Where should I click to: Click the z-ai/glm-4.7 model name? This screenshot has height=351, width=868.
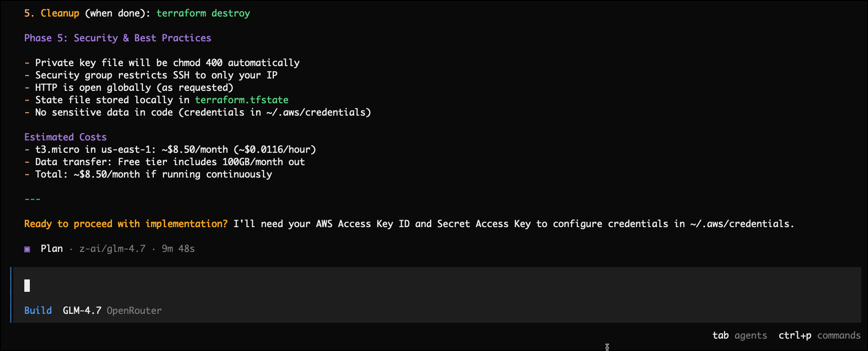click(x=112, y=249)
